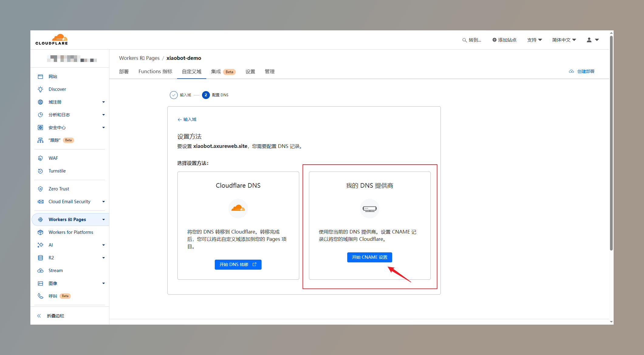This screenshot has height=355, width=644.
Task: Click the Zero Trust sidebar icon
Action: pos(41,189)
